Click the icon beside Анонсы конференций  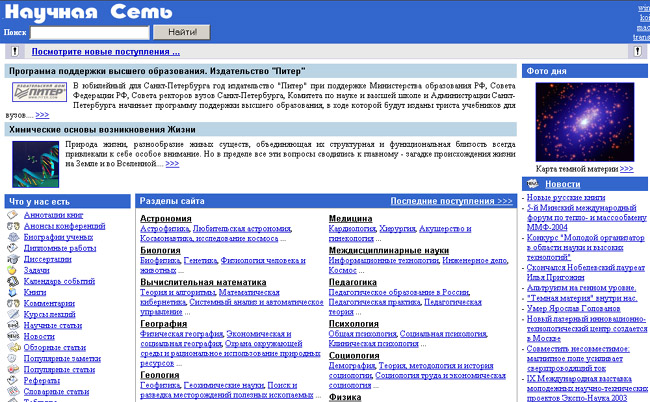11,226
